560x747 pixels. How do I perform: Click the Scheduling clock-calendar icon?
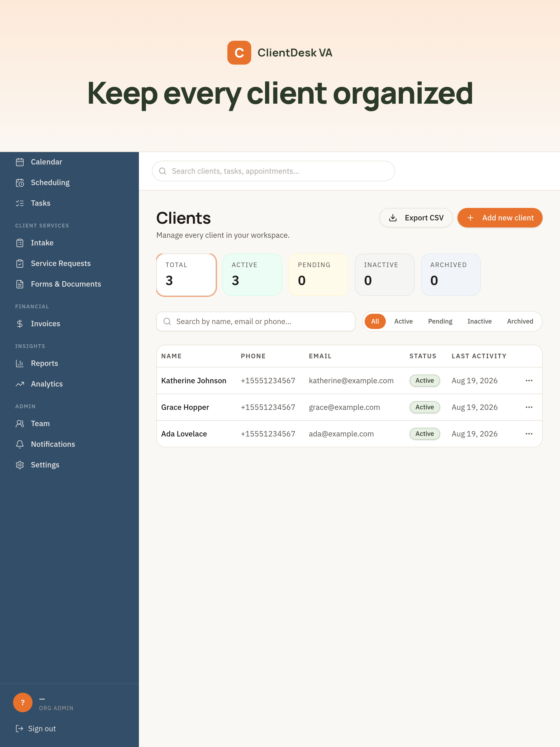pos(20,183)
